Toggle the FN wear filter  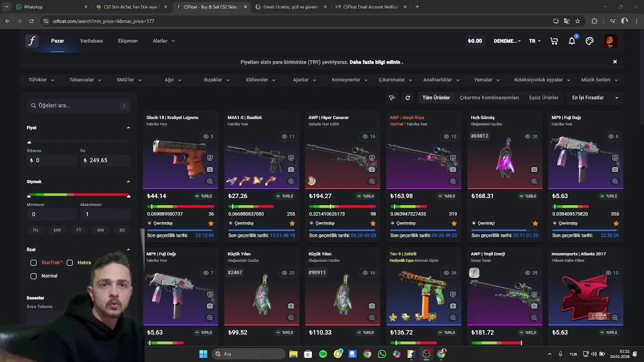pyautogui.click(x=36, y=230)
